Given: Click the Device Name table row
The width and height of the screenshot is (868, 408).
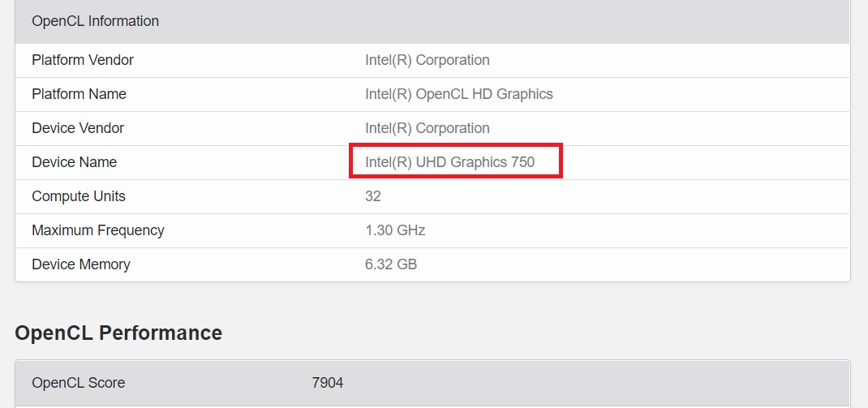Looking at the screenshot, I should [x=432, y=162].
